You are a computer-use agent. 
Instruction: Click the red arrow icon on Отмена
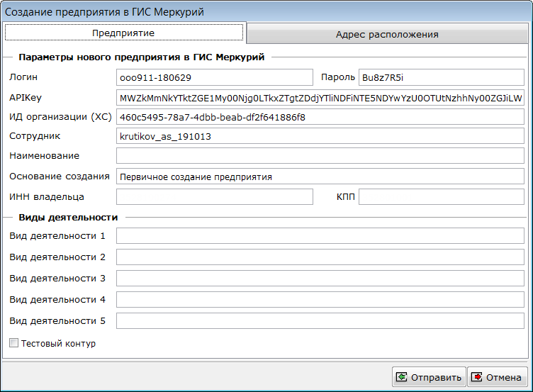[476, 376]
